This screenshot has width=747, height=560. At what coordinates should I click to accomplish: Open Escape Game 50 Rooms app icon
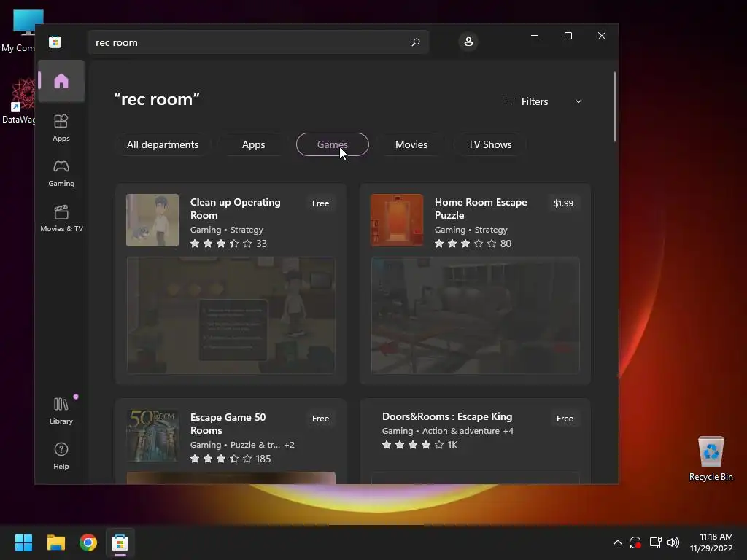coord(152,435)
